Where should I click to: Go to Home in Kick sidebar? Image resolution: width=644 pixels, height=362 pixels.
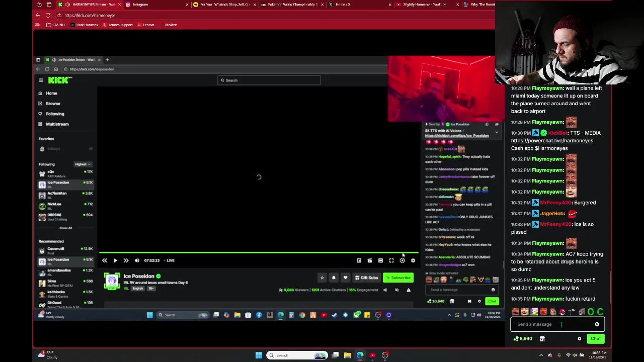[x=48, y=93]
